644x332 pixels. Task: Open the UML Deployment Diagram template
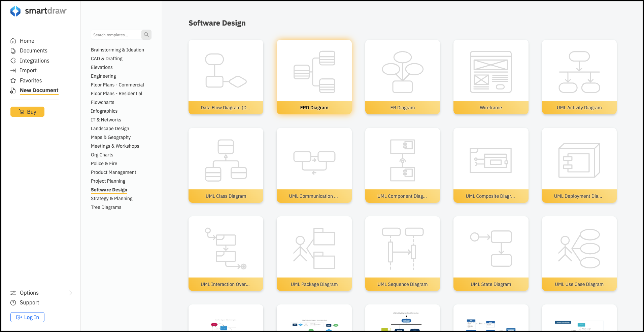(579, 165)
